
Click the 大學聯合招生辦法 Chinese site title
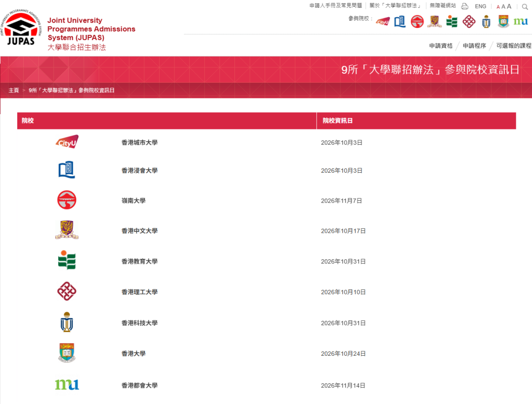click(x=77, y=47)
